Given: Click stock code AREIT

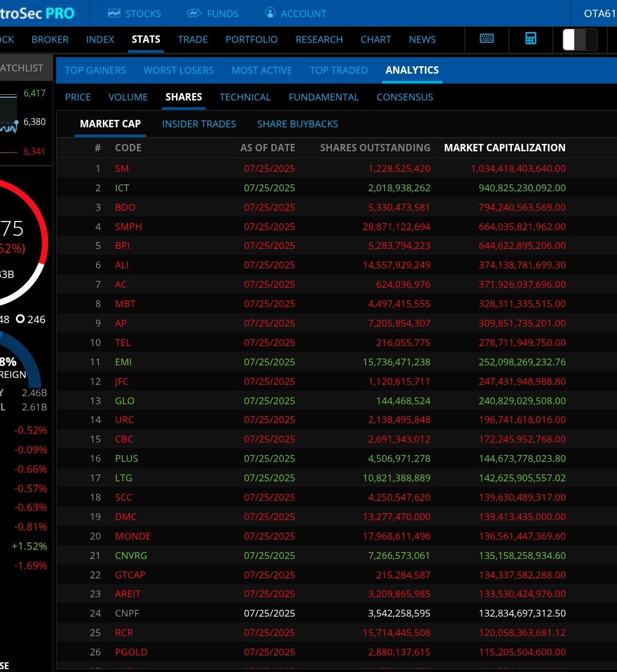Looking at the screenshot, I should (128, 594).
